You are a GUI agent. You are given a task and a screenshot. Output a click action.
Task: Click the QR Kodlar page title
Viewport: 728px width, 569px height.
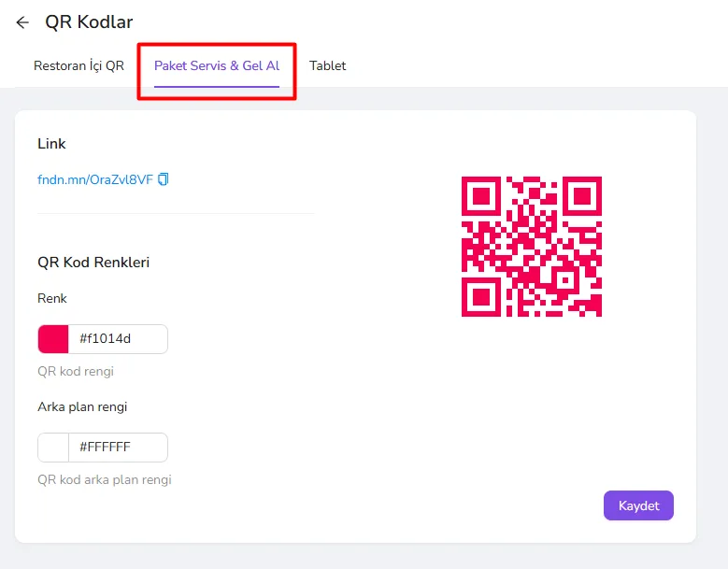(89, 21)
